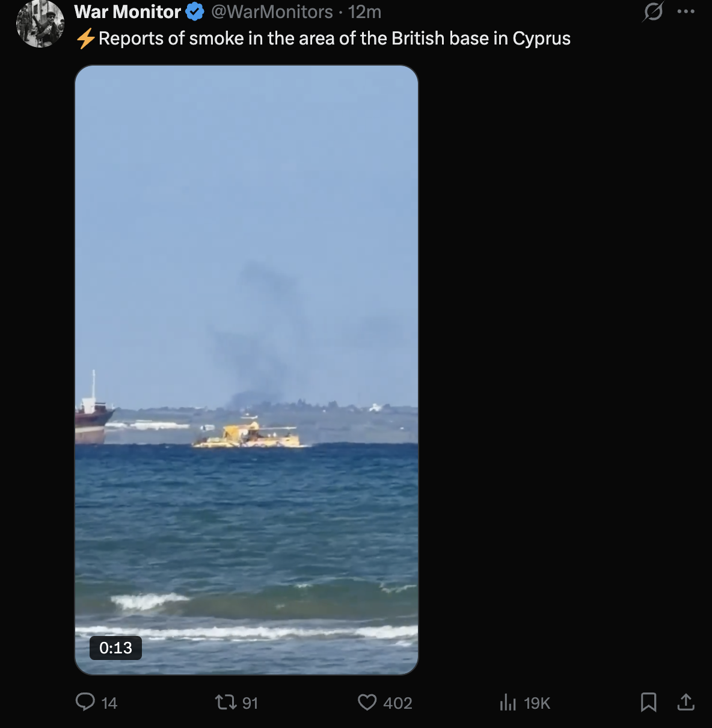This screenshot has width=712, height=728.
Task: Share the post via upload arrow icon
Action: 686,702
